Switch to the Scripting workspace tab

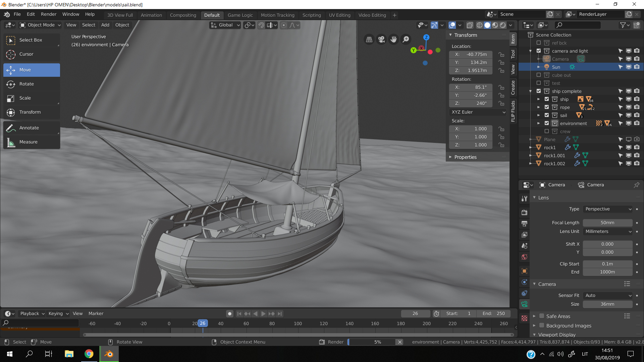[x=312, y=15]
